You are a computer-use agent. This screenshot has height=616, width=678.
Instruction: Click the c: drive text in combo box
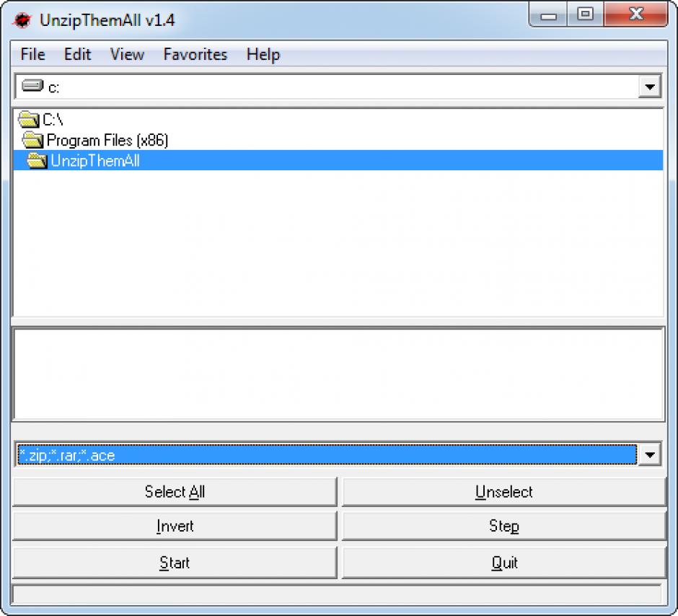point(53,88)
